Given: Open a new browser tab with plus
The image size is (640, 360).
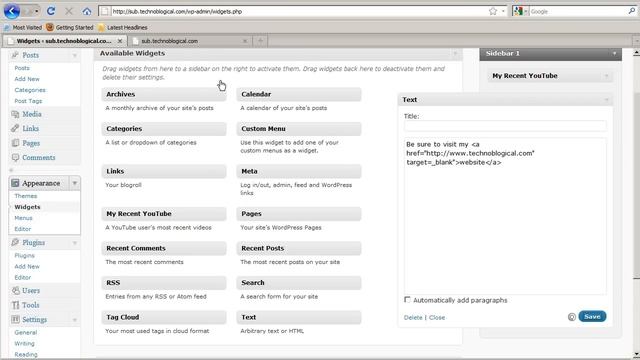Looking at the screenshot, I should click(260, 40).
